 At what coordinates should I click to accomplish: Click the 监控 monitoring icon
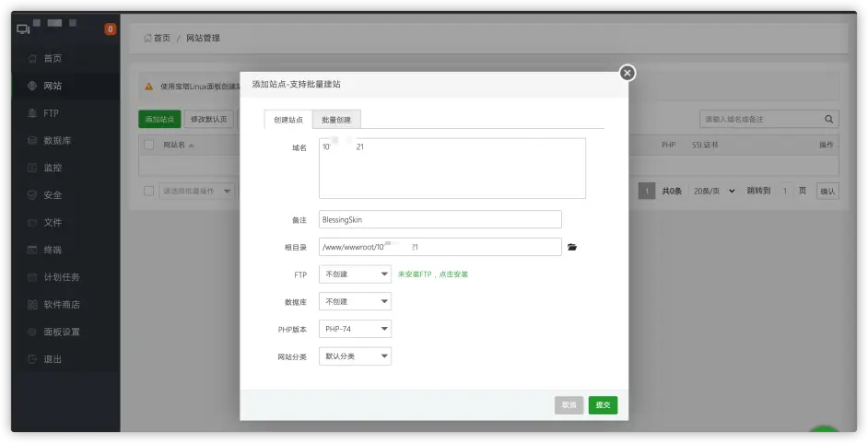pos(32,168)
